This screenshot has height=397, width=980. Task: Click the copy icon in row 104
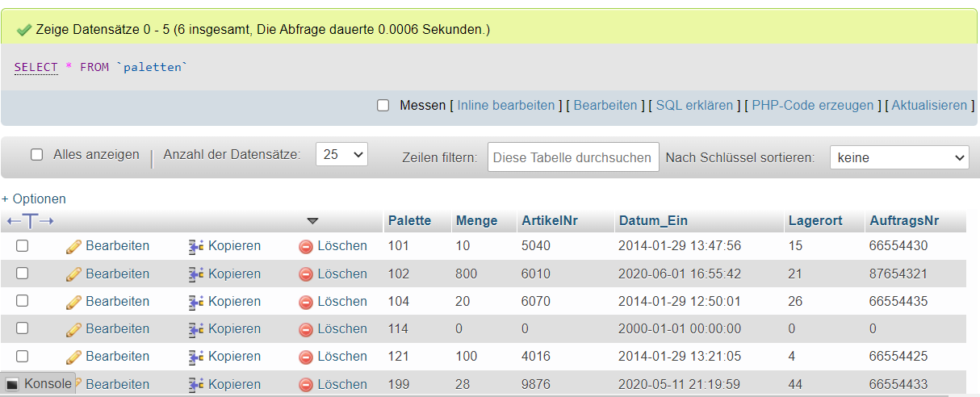pyautogui.click(x=196, y=302)
